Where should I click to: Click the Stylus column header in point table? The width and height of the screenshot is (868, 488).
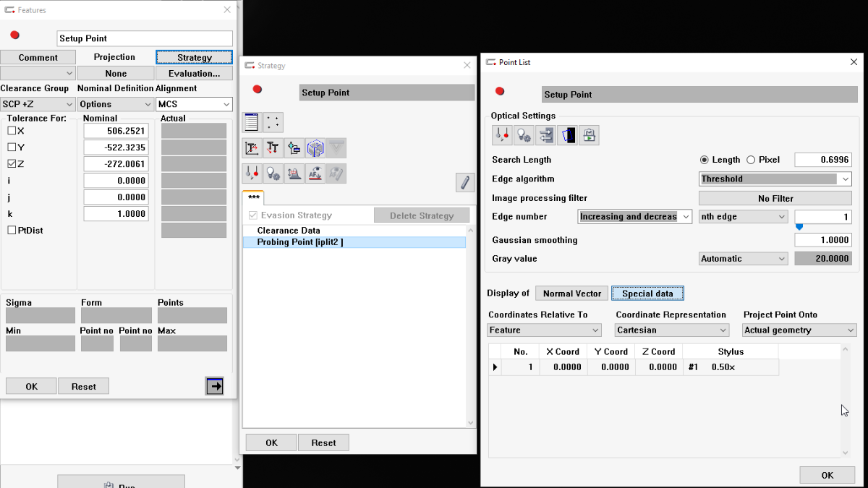point(731,351)
